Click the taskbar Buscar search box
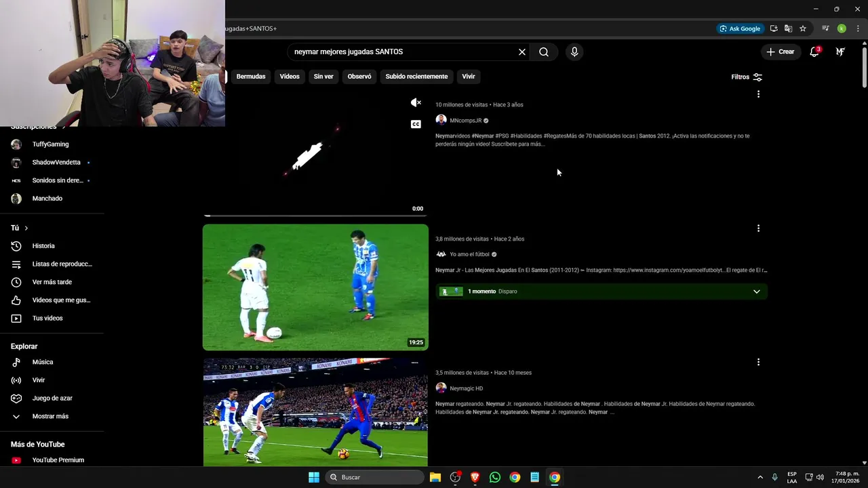Screen dimensions: 868x488 point(374,477)
